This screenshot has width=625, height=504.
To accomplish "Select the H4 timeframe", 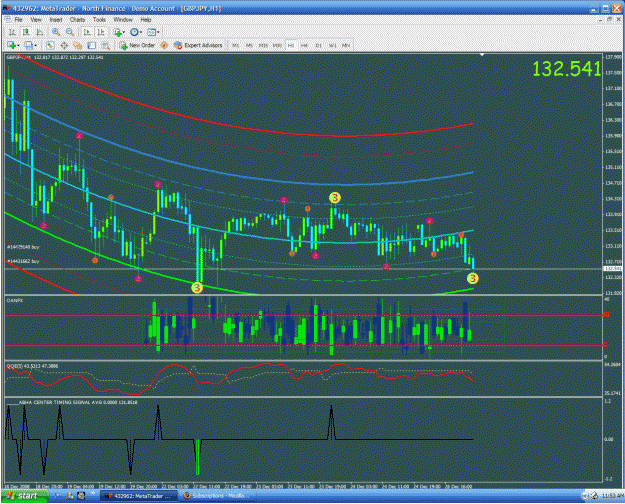I will (305, 45).
